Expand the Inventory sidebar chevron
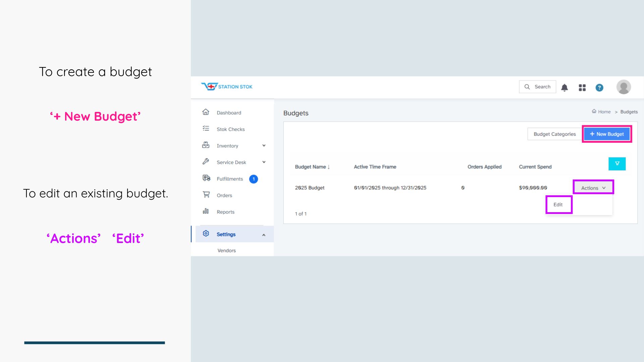The height and width of the screenshot is (362, 644). pyautogui.click(x=264, y=145)
